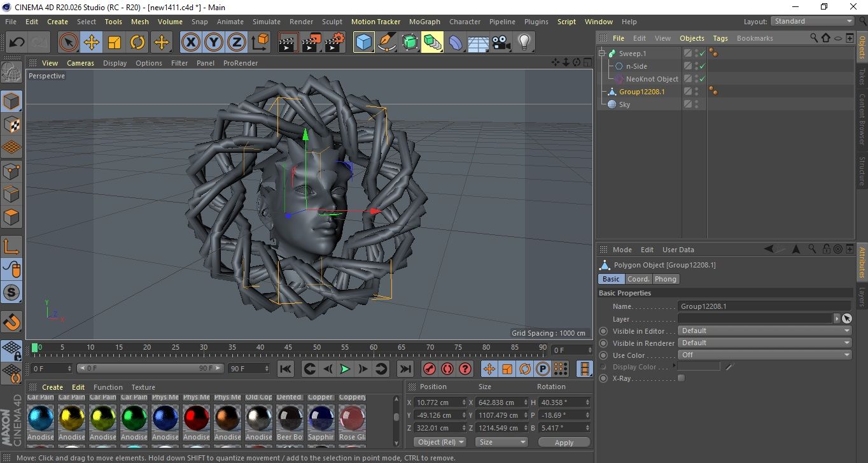The height and width of the screenshot is (463, 868).
Task: Select the Sapphire material swatch
Action: point(321,418)
